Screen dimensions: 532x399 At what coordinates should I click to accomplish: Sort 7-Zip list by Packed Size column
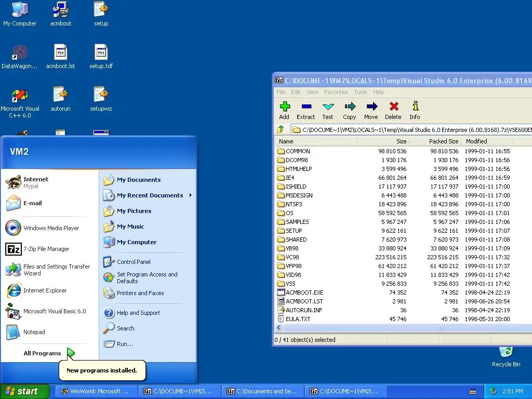tap(435, 141)
